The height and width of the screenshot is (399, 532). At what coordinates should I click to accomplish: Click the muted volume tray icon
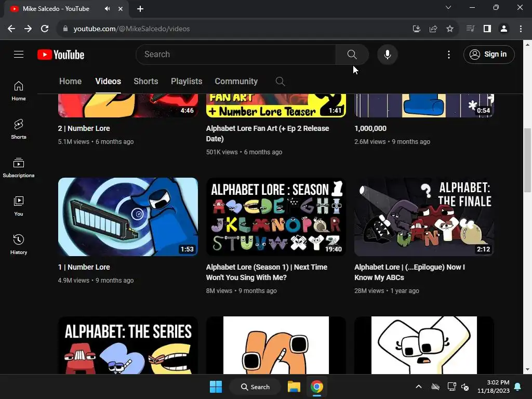click(x=465, y=387)
